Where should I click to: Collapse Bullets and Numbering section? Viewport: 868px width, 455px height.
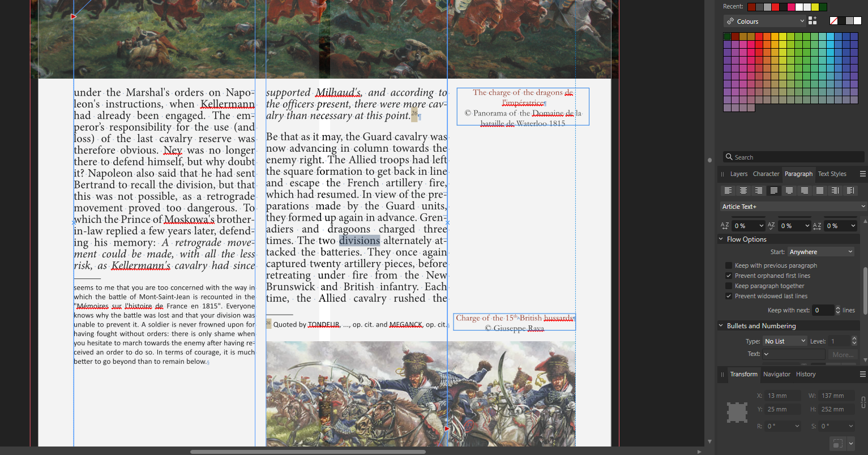[721, 326]
